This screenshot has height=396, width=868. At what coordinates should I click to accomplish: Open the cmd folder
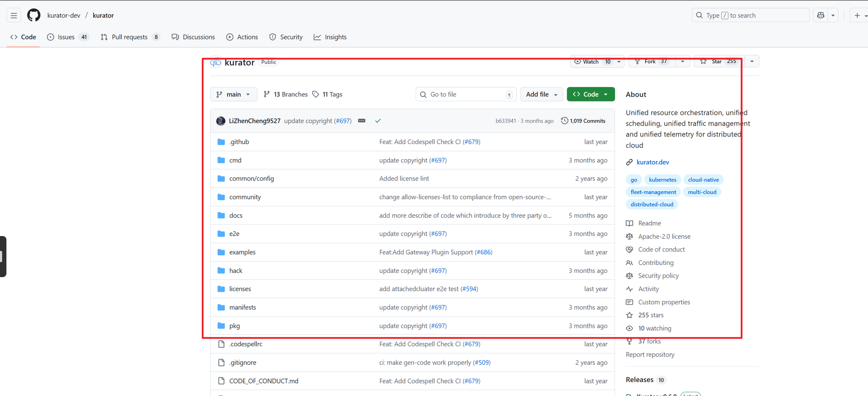point(235,160)
